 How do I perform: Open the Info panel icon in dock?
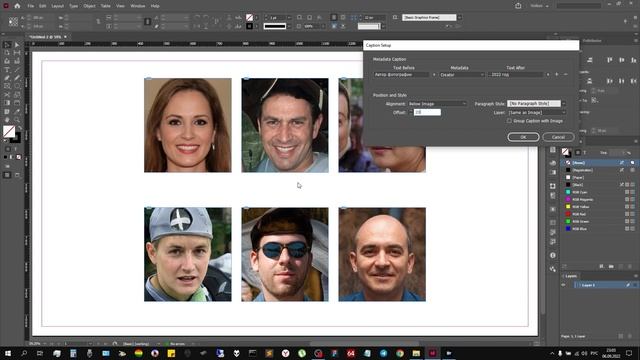pos(553,256)
